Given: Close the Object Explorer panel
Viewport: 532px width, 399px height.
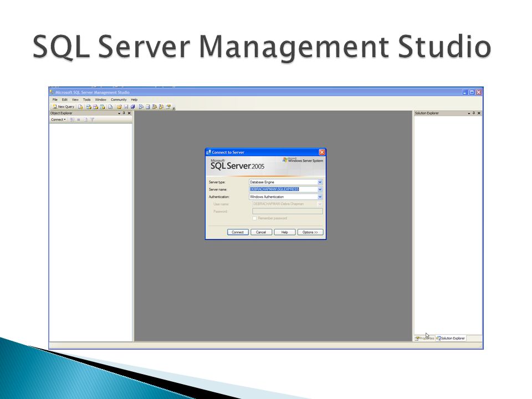Looking at the screenshot, I should 129,113.
